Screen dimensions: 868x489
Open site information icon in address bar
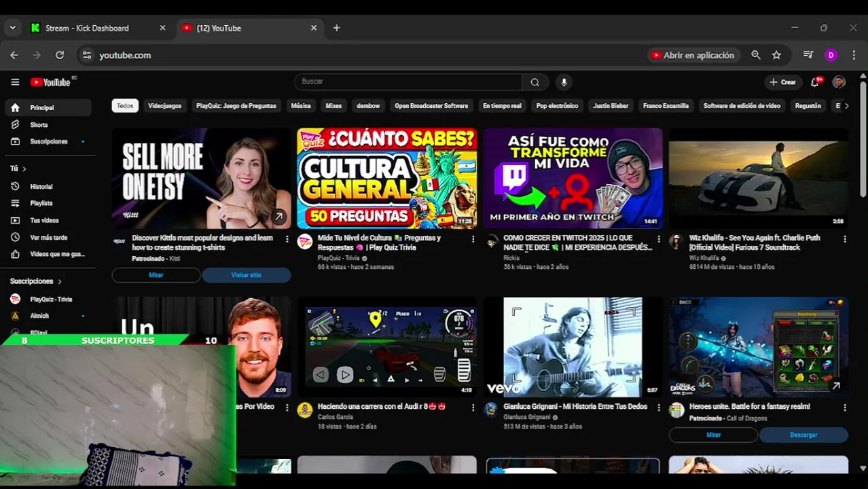point(86,55)
